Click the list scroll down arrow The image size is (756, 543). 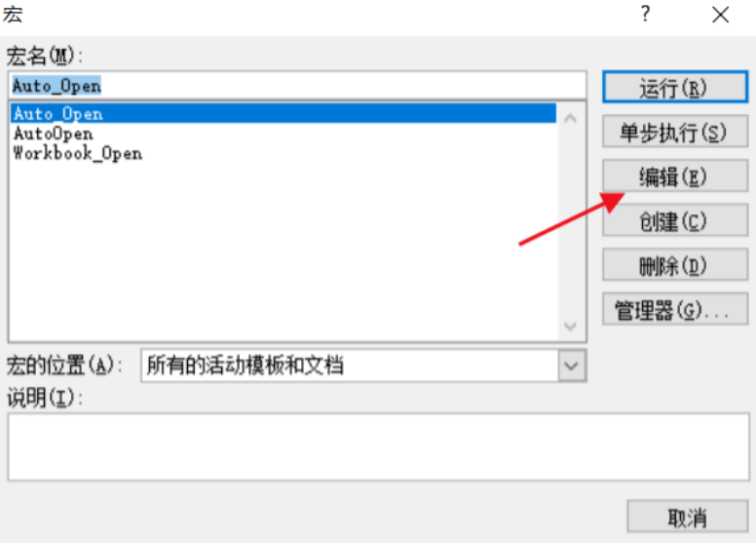[x=570, y=327]
